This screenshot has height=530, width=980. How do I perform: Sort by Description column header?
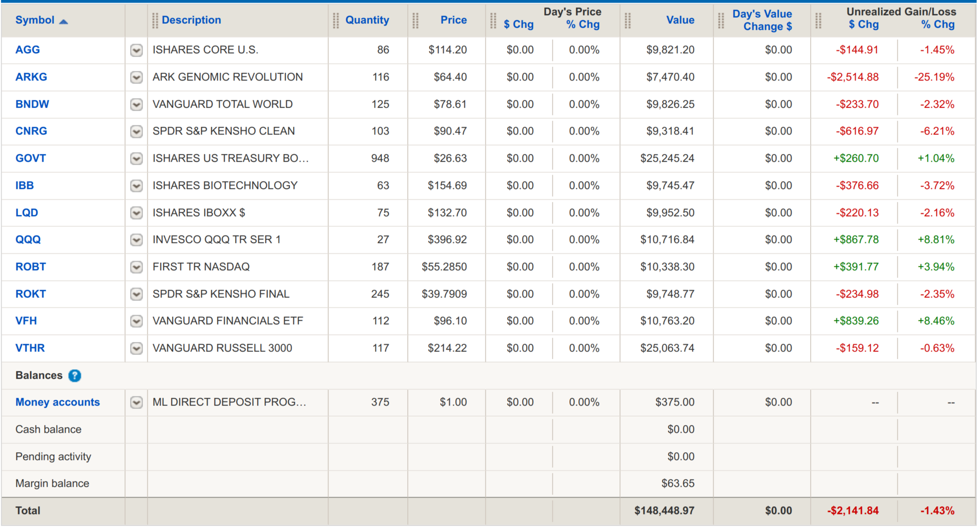[191, 20]
